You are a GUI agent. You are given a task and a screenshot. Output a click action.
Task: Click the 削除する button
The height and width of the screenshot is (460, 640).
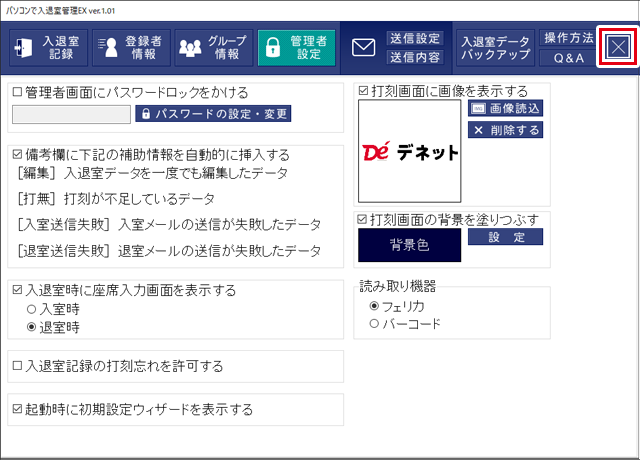[x=505, y=130]
